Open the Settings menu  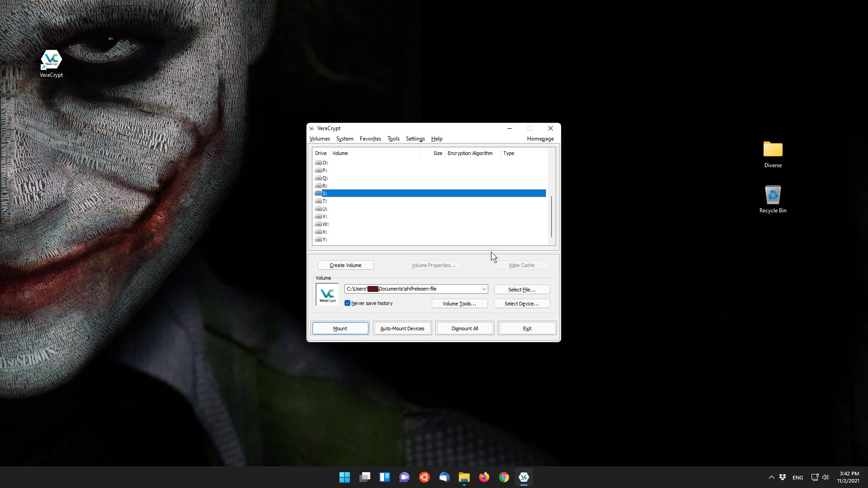415,139
